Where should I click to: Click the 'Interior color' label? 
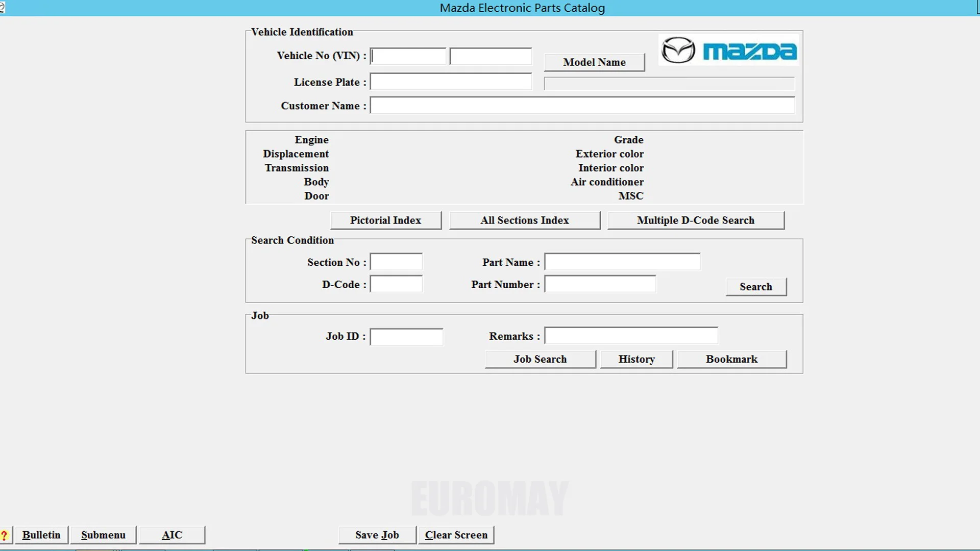(x=611, y=168)
